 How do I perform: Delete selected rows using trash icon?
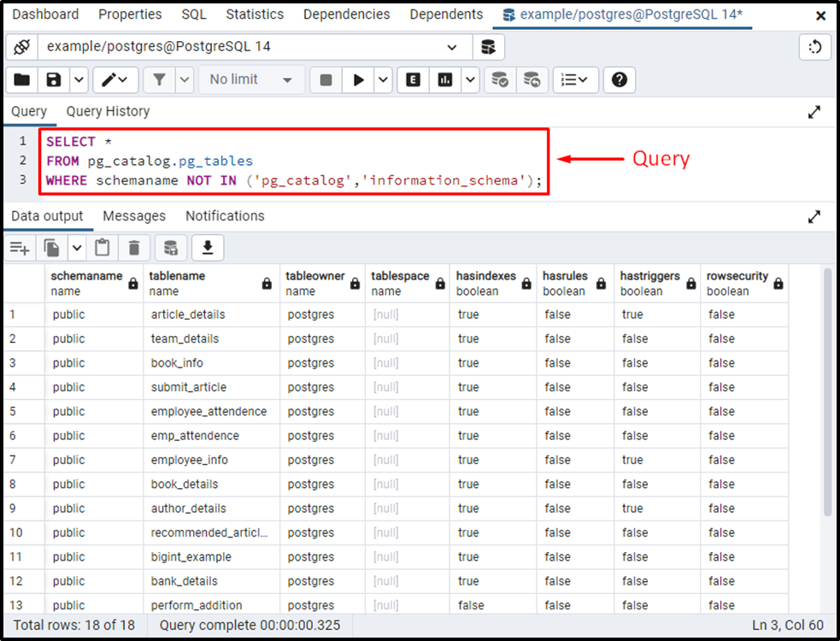(x=134, y=247)
